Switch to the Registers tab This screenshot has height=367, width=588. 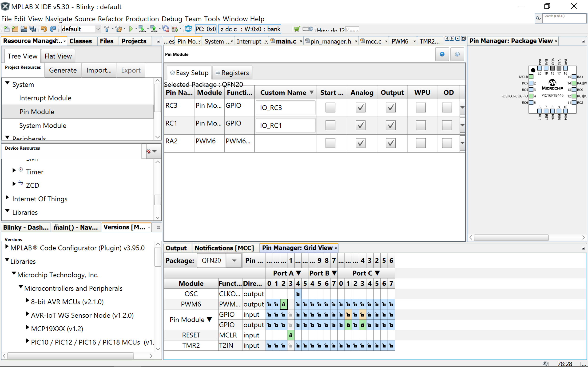pos(232,73)
